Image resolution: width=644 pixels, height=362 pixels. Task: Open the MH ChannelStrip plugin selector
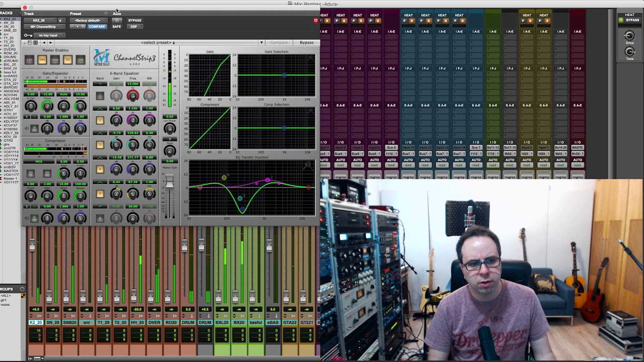[43, 27]
